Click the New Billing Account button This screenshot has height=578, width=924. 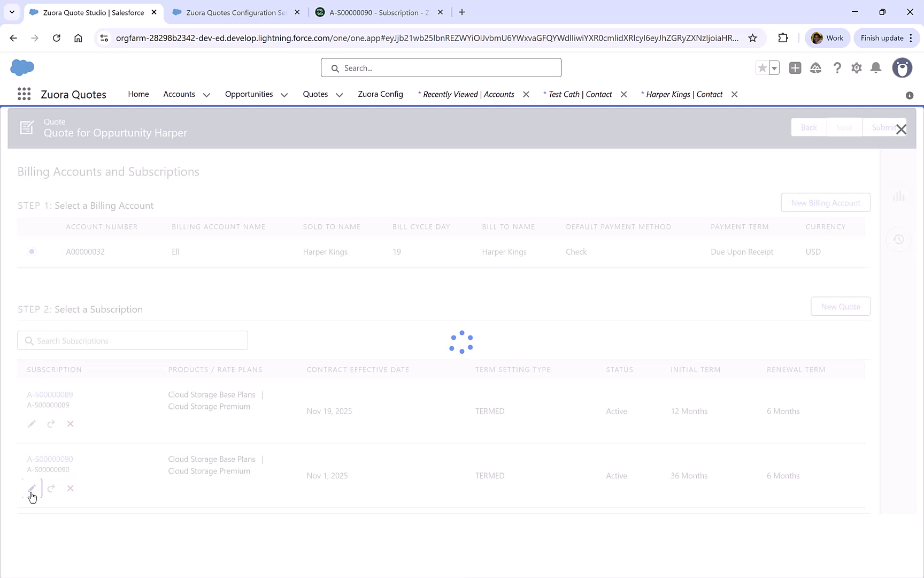(x=826, y=202)
